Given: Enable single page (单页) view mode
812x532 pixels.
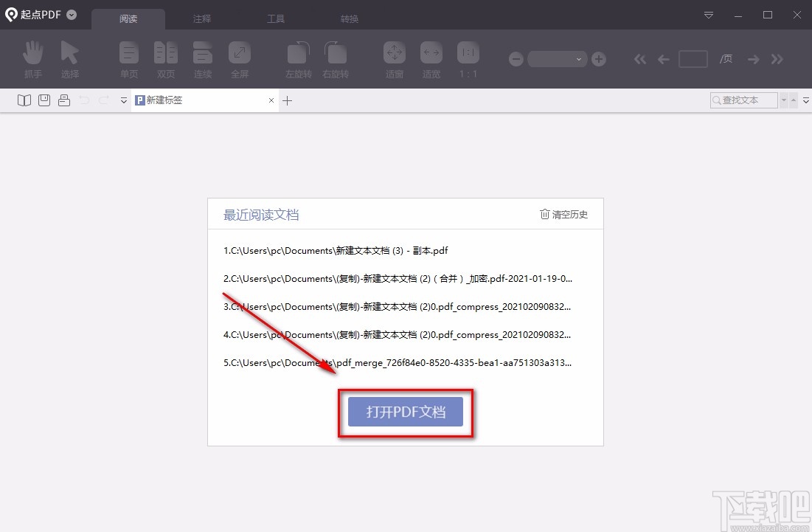Looking at the screenshot, I should [x=128, y=58].
